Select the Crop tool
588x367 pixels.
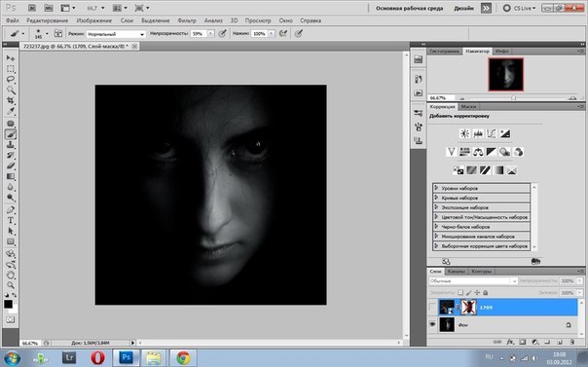[11, 100]
